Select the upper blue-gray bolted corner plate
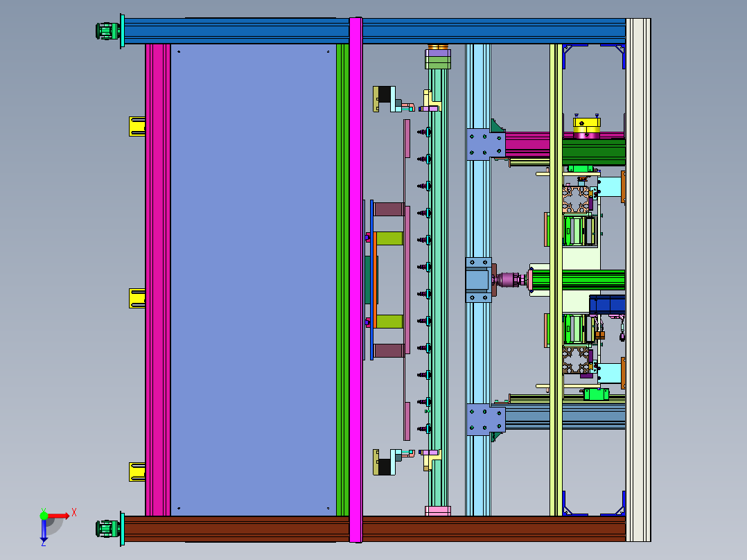The height and width of the screenshot is (560, 747). [486, 144]
